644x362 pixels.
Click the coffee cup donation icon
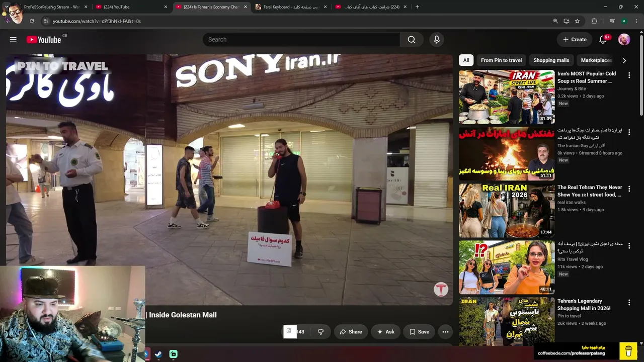[628, 350]
